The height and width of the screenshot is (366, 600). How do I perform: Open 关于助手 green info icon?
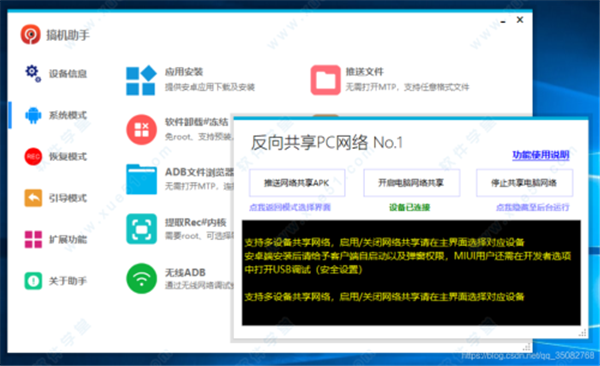click(x=33, y=281)
